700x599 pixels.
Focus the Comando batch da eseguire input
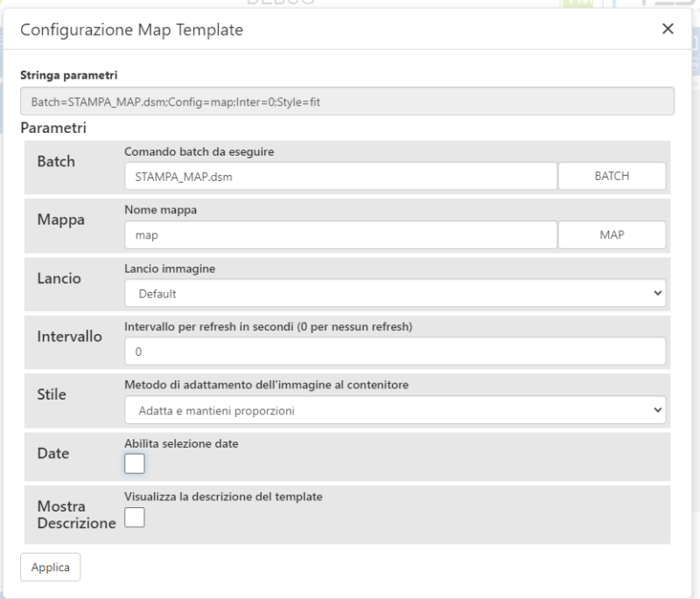[340, 176]
